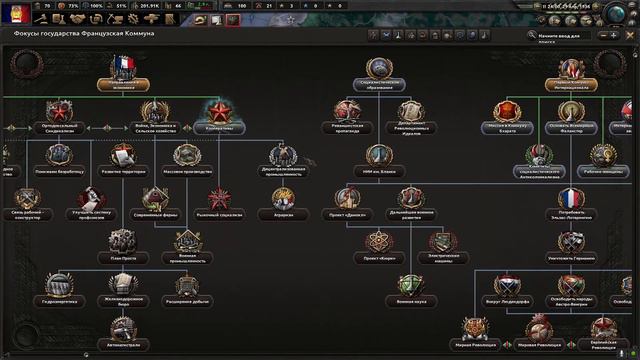
Task: Click the focus search input field
Action: [x=563, y=36]
